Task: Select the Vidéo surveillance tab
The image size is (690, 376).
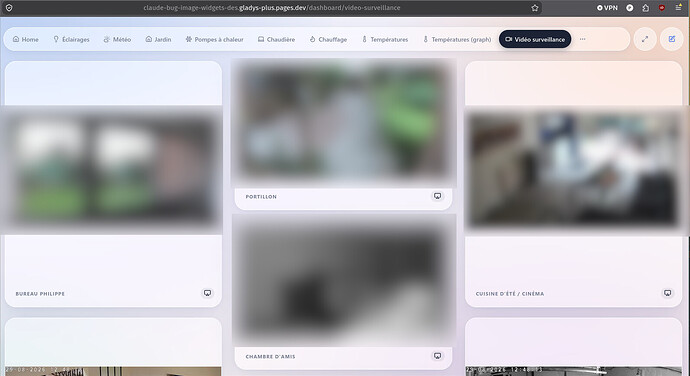Action: pyautogui.click(x=535, y=39)
